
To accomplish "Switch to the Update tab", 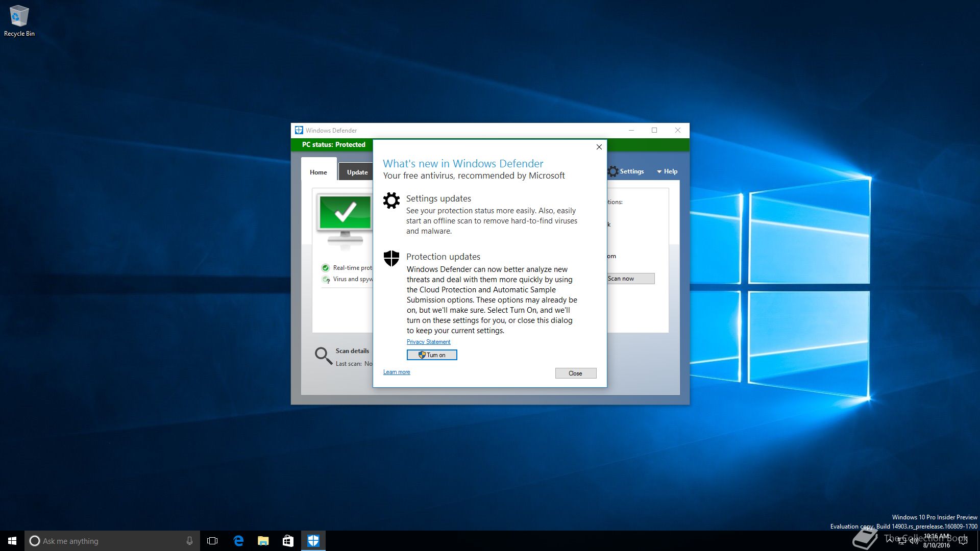I will pyautogui.click(x=357, y=172).
